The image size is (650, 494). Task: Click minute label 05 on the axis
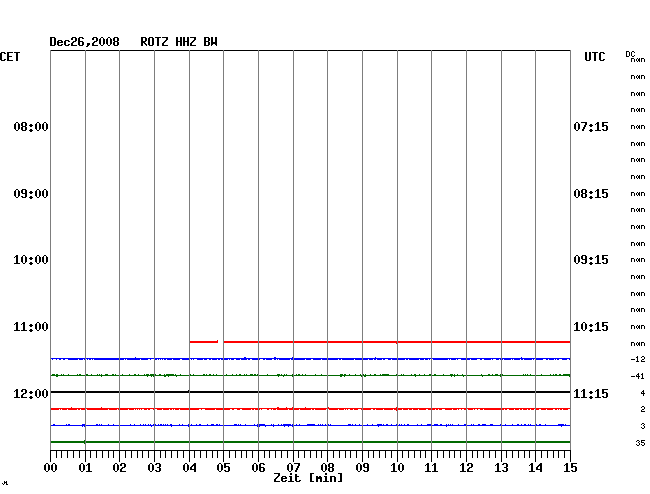point(223,467)
